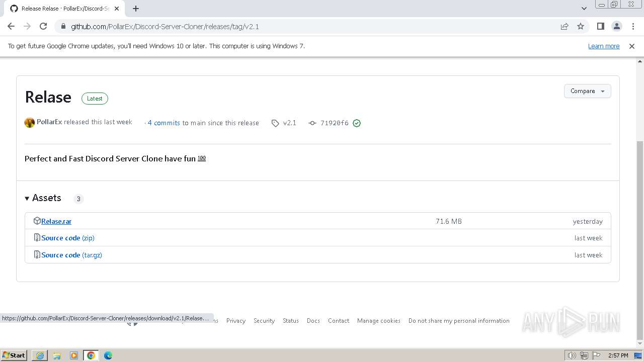Dismiss the Chrome update notification bar
644x362 pixels.
pos(632,46)
